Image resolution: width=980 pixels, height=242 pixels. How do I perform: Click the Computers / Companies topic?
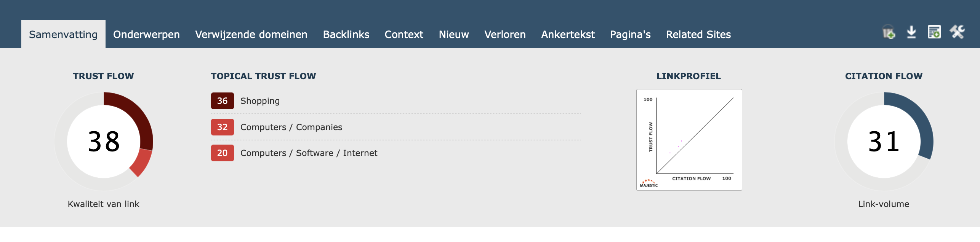[x=291, y=127]
